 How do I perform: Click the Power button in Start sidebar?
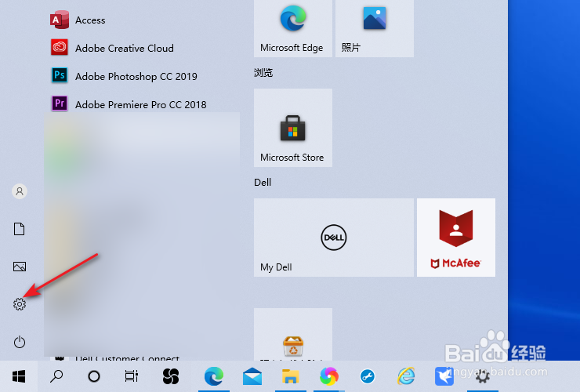[x=20, y=342]
